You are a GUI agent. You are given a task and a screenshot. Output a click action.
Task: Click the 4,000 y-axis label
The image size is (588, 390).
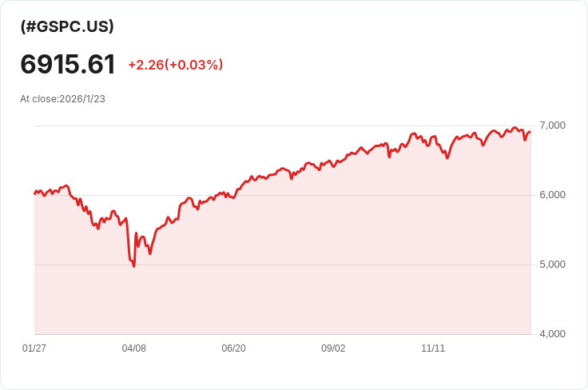(552, 334)
